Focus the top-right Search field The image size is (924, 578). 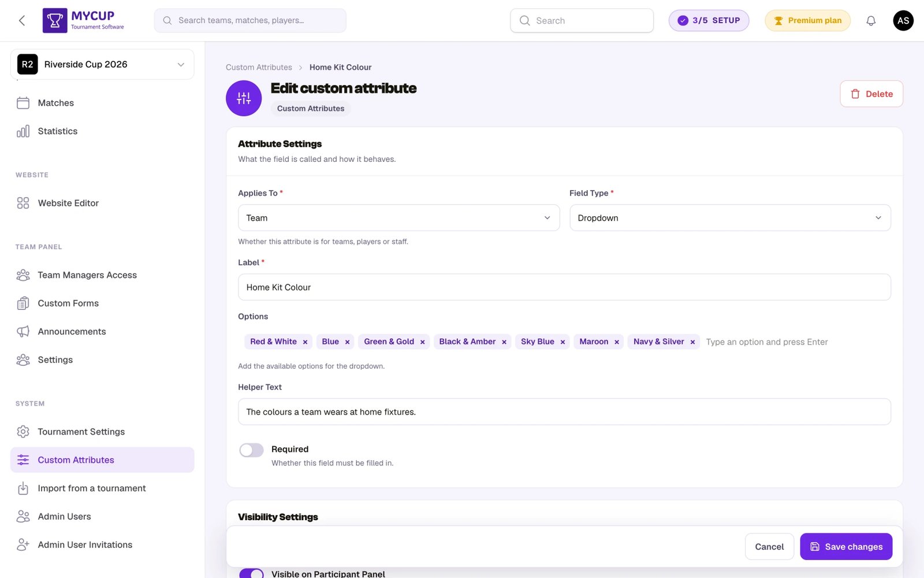tap(582, 20)
